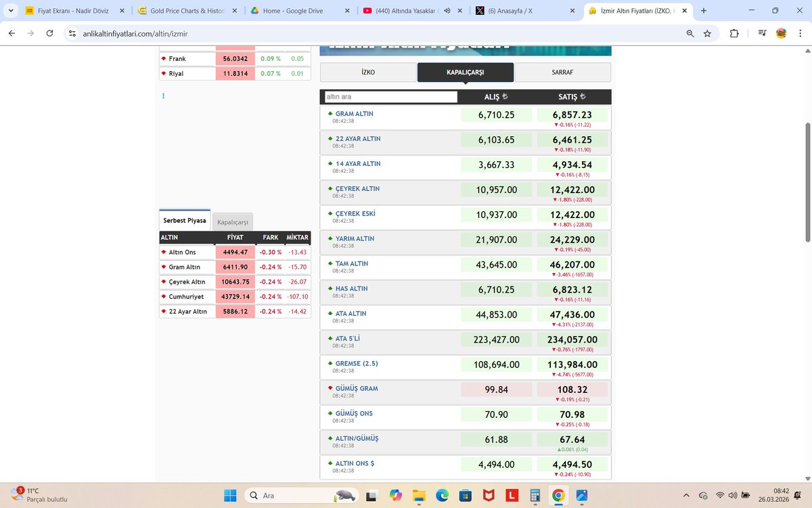The width and height of the screenshot is (812, 508).
Task: Open the ÇEYREK ALTIN link
Action: tap(357, 189)
